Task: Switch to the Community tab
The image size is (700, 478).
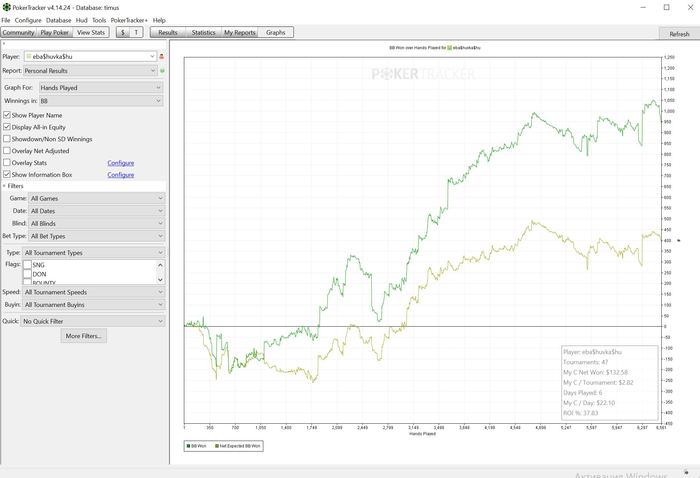Action: pos(18,32)
